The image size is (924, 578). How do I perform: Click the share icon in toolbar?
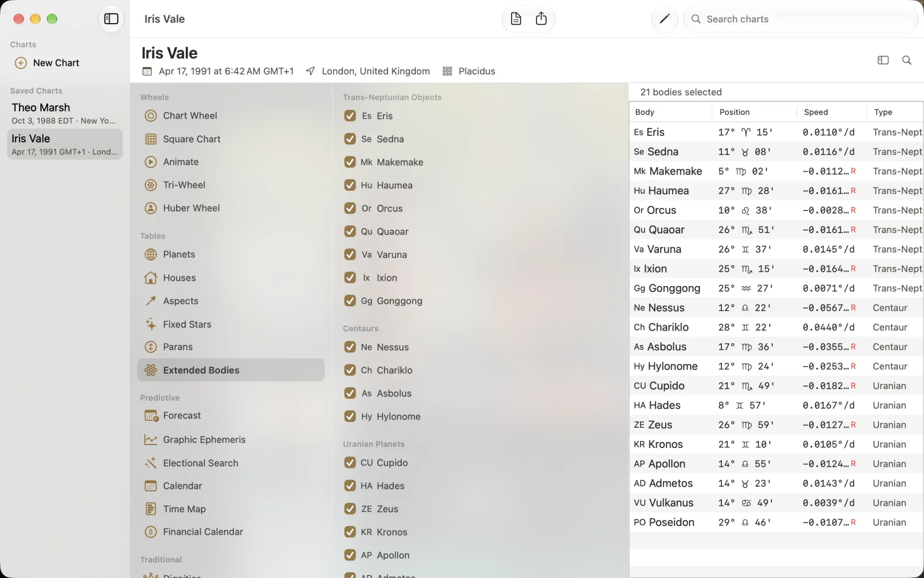[x=541, y=19]
